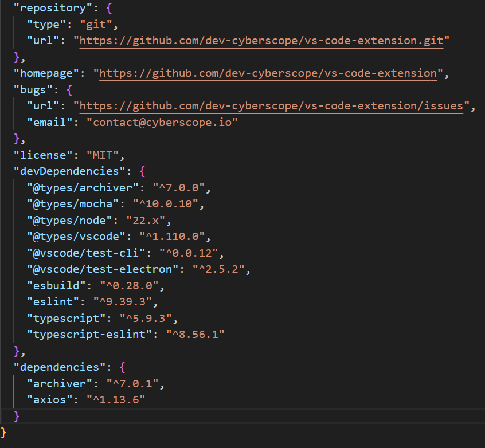Click the "license" key
This screenshot has width=485, height=448.
click(x=43, y=155)
